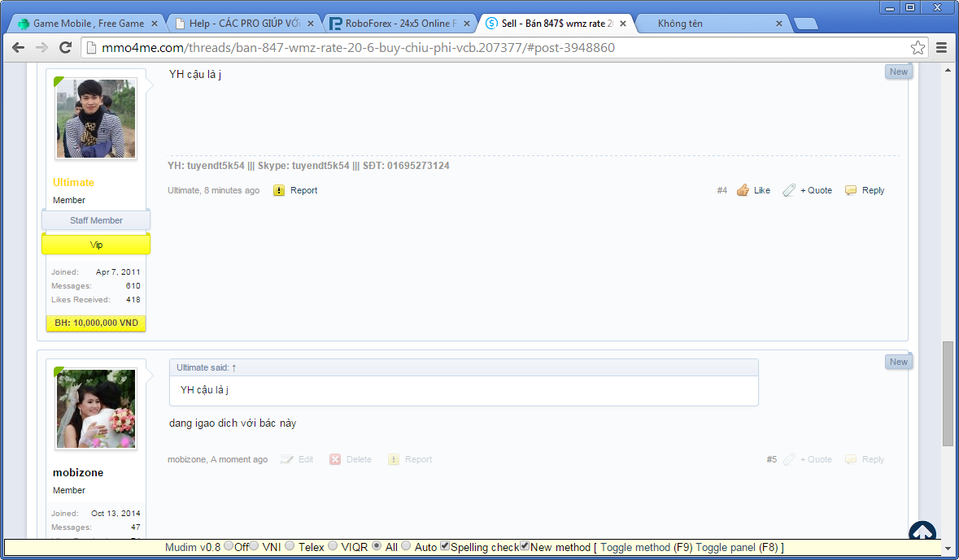
Task: Click the Staff Member button
Action: coord(95,219)
